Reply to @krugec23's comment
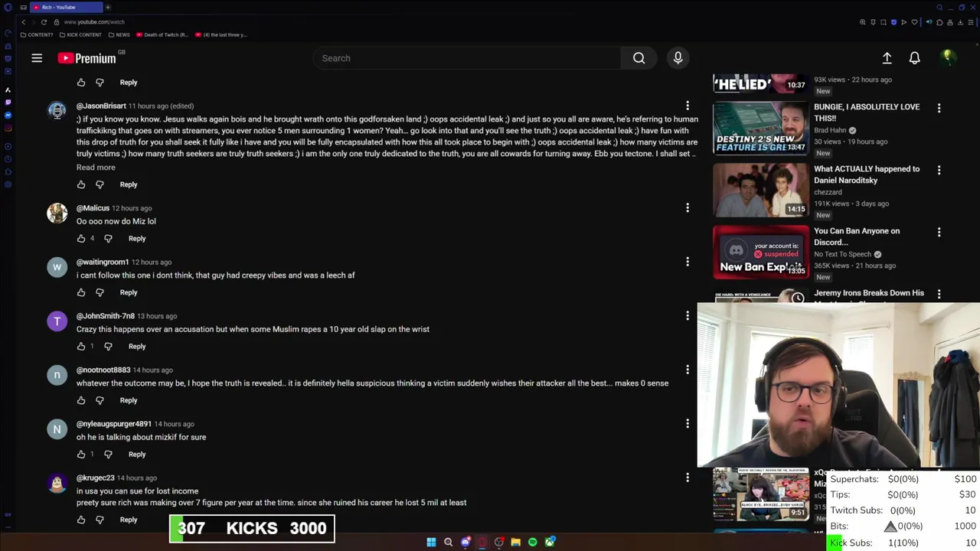 click(x=129, y=520)
